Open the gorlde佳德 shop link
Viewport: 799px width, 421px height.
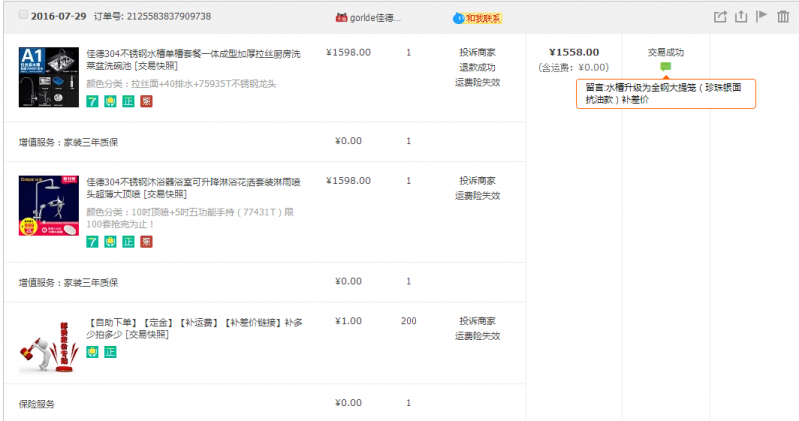pyautogui.click(x=376, y=18)
